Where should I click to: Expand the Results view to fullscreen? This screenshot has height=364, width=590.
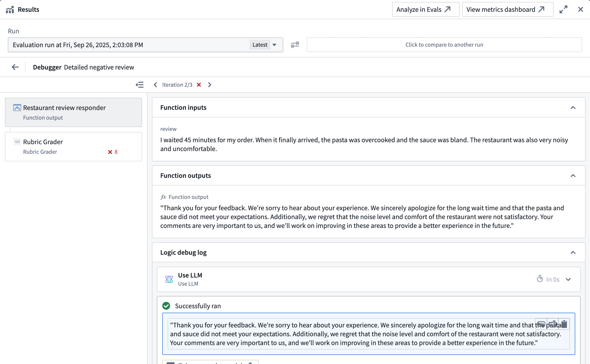[563, 9]
